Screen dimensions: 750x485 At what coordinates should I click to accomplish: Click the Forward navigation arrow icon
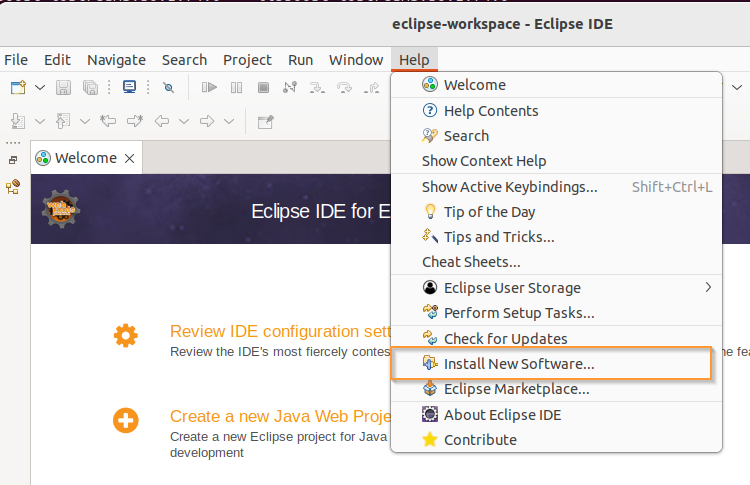(207, 121)
